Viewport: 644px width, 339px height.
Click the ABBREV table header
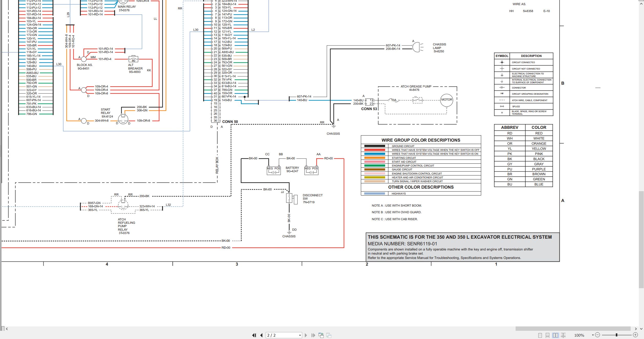click(x=509, y=127)
